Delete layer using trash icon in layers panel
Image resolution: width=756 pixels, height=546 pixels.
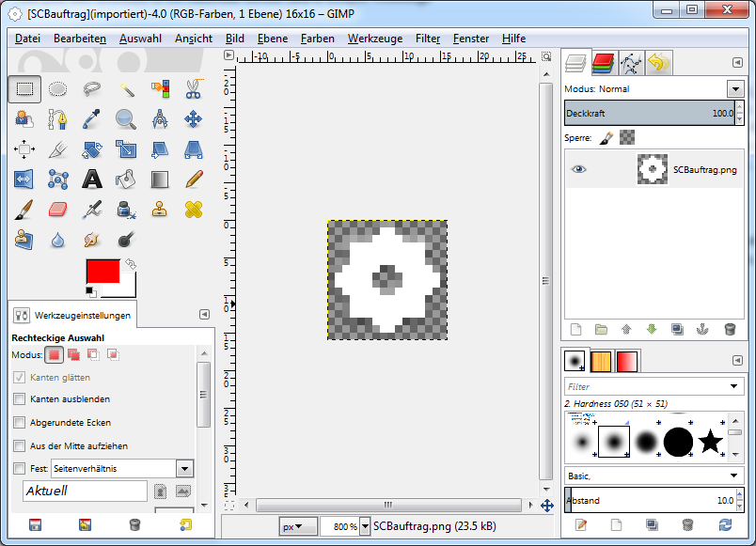pyautogui.click(x=730, y=329)
